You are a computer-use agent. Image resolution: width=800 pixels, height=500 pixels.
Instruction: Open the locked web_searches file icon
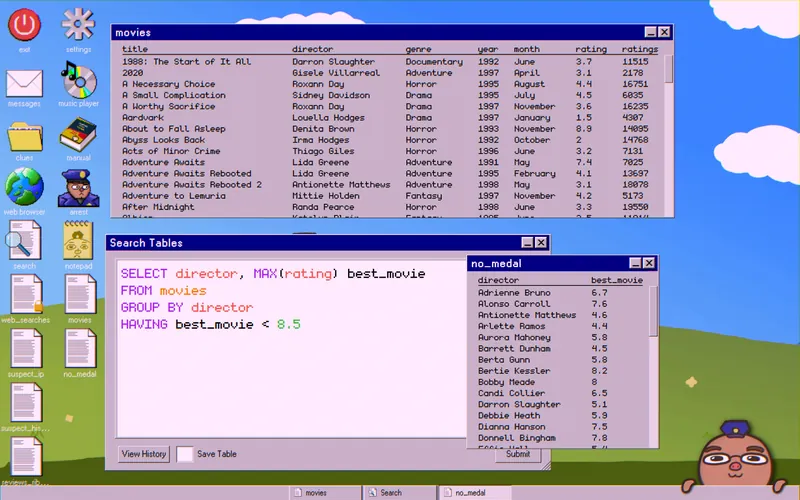[x=27, y=294]
